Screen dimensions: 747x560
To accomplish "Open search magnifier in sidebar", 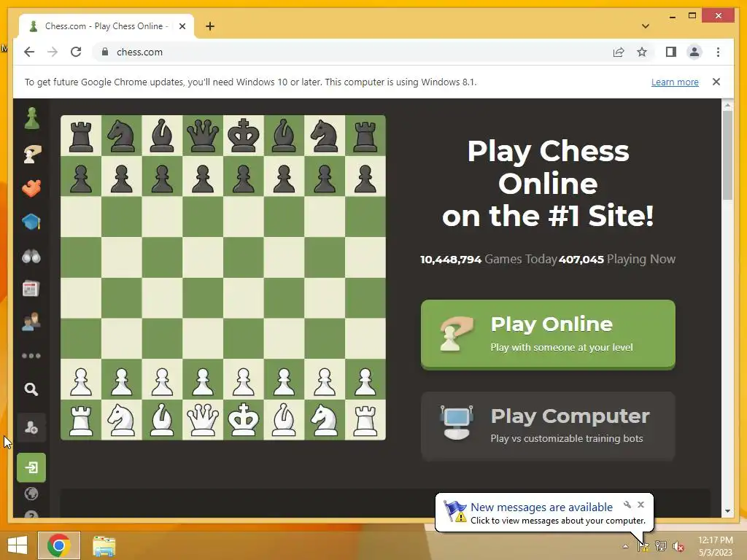I will pyautogui.click(x=31, y=389).
